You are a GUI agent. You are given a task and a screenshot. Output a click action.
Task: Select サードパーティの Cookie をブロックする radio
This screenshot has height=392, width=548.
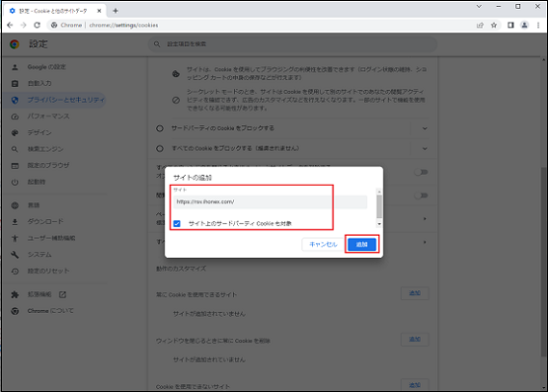point(160,128)
